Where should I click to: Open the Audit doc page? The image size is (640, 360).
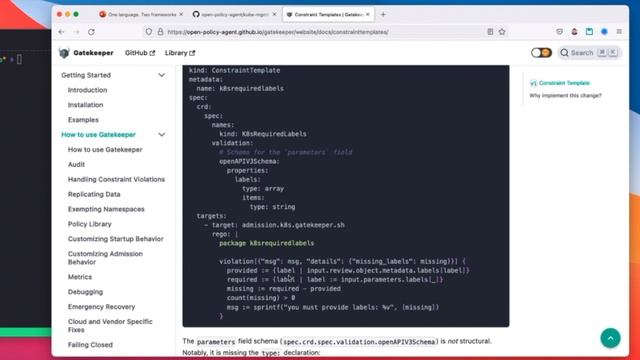[x=76, y=164]
